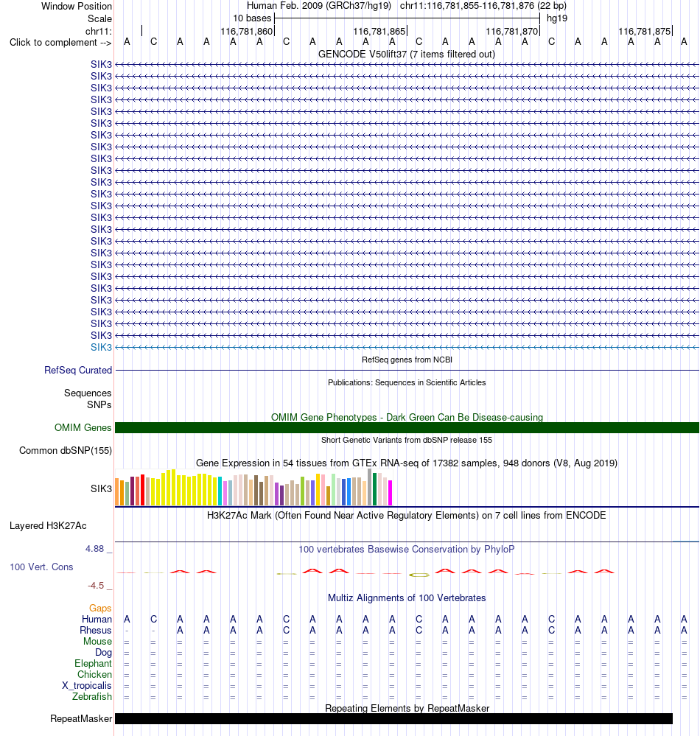Open the Multiz Alignments of 100 Vertebrates title
This screenshot has width=700, height=736.
(x=407, y=598)
